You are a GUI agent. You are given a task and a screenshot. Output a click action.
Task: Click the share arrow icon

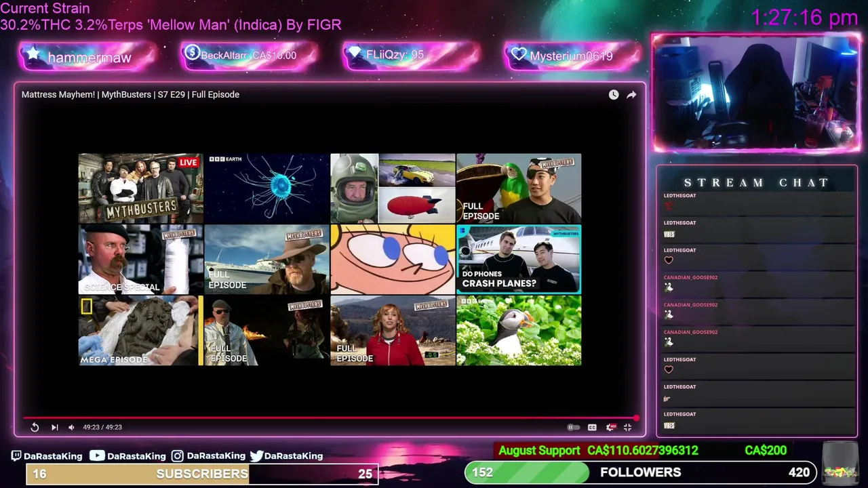tap(631, 95)
